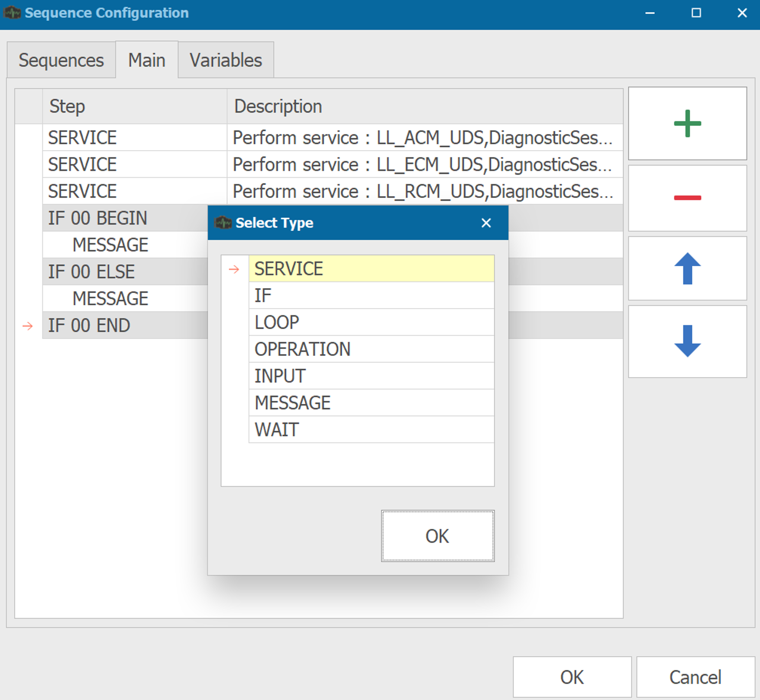The width and height of the screenshot is (760, 700).
Task: Select the IF 00 BEGIN step
Action: [x=125, y=218]
